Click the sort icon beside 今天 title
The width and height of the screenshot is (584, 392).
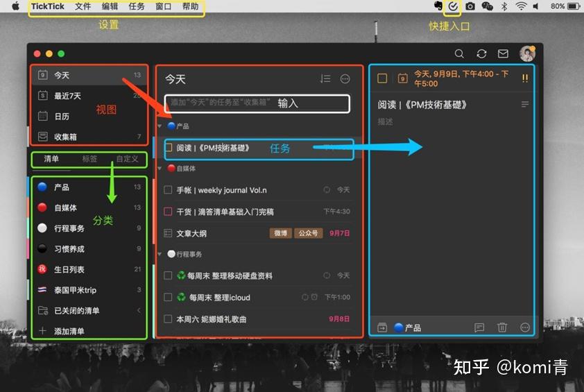point(325,78)
